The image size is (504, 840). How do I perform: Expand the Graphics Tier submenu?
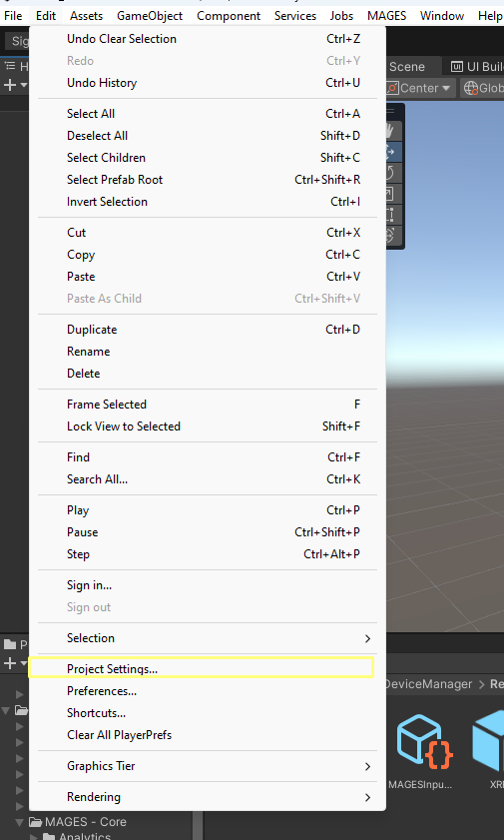point(208,766)
